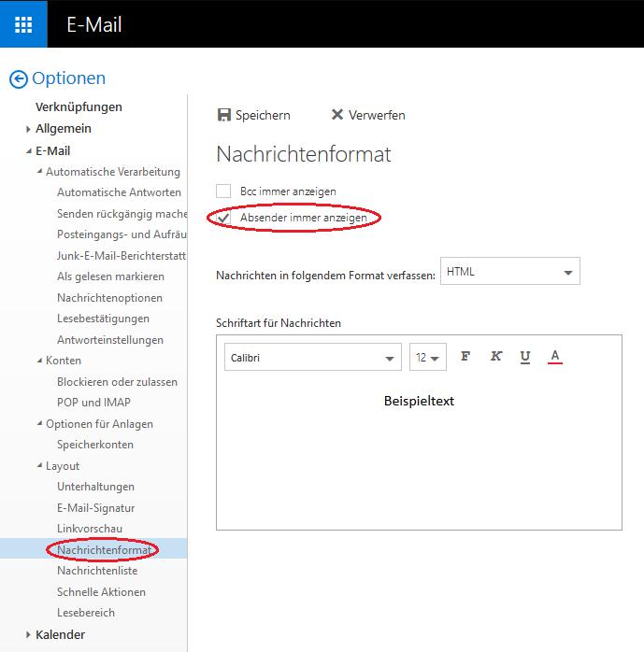
Task: Click the back arrow next to Optionen
Action: (x=19, y=79)
